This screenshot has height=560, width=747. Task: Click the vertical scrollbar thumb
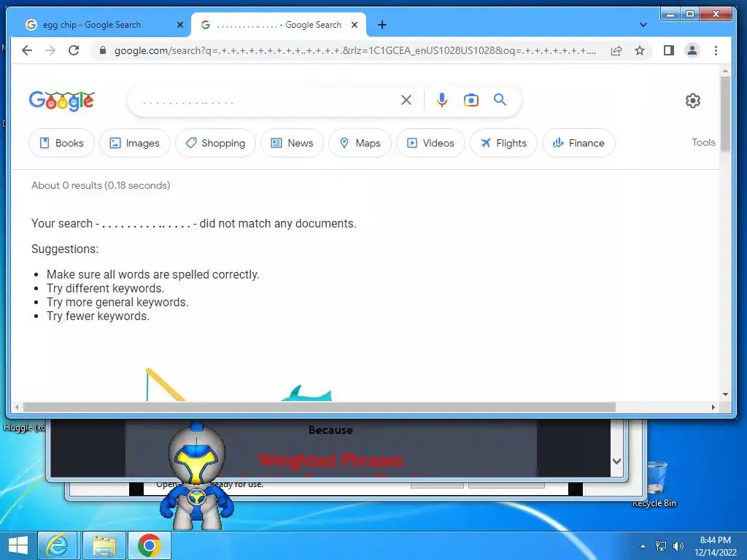coord(725,113)
